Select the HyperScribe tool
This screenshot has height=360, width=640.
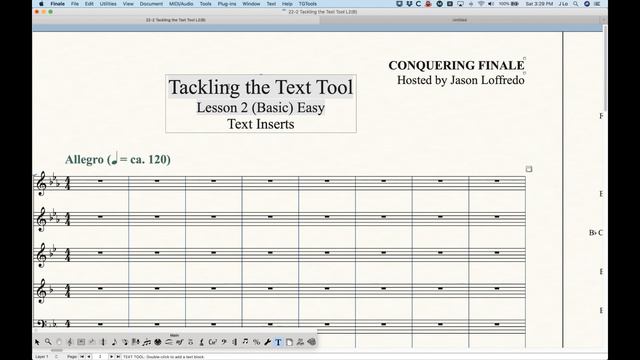click(136, 342)
